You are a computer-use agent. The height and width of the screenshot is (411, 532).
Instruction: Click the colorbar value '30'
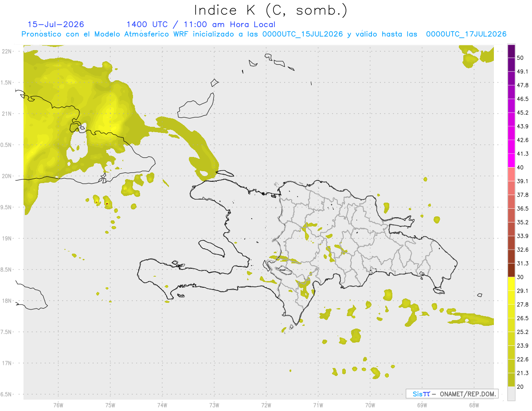pos(520,277)
